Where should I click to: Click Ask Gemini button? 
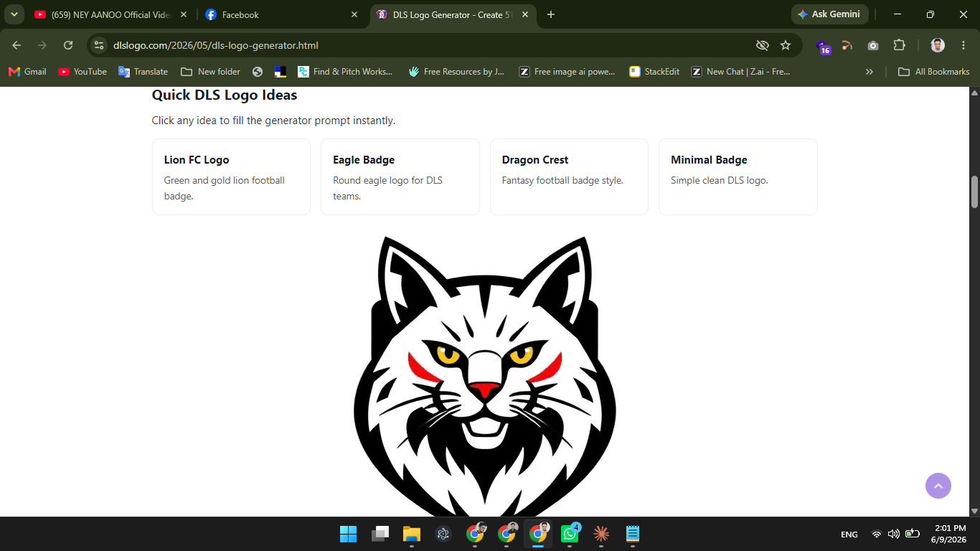(x=830, y=14)
